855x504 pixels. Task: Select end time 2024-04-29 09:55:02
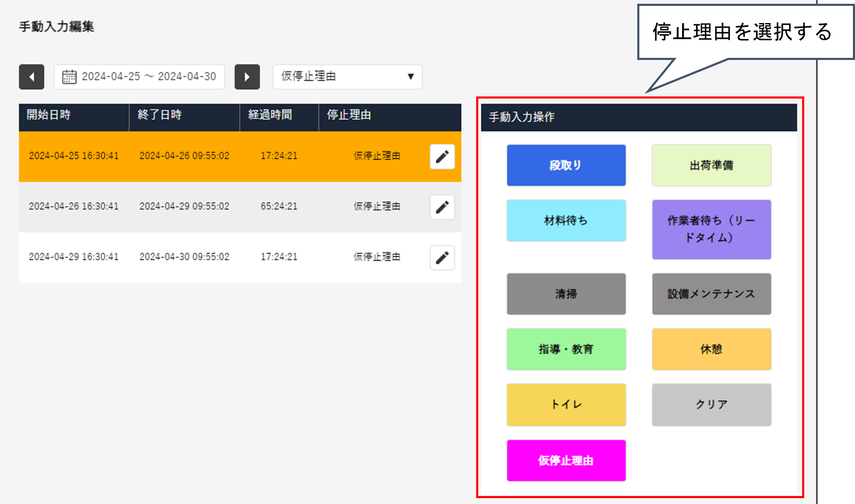pos(184,206)
